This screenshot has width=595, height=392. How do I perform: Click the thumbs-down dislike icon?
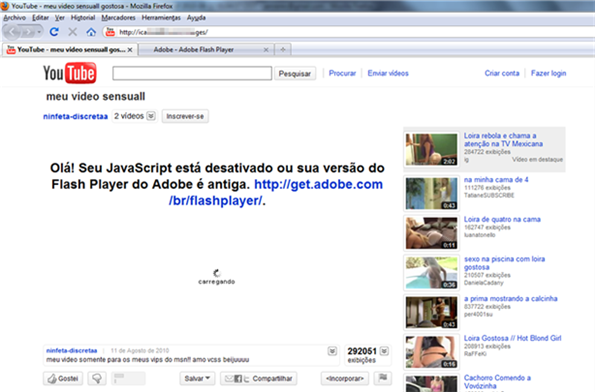97,378
